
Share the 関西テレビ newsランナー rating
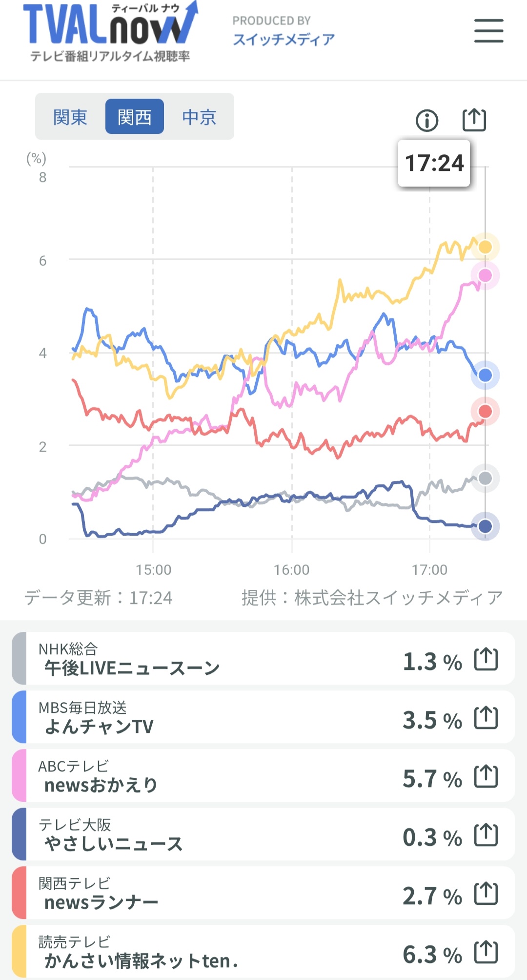(x=486, y=894)
